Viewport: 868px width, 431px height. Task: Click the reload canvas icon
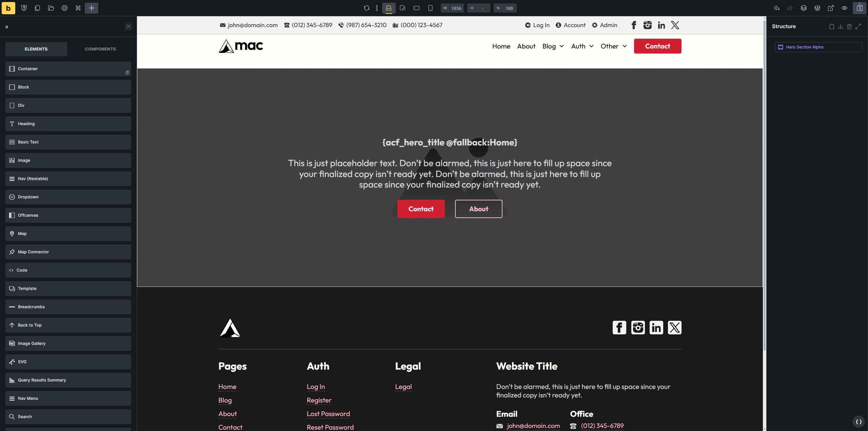[x=367, y=8]
